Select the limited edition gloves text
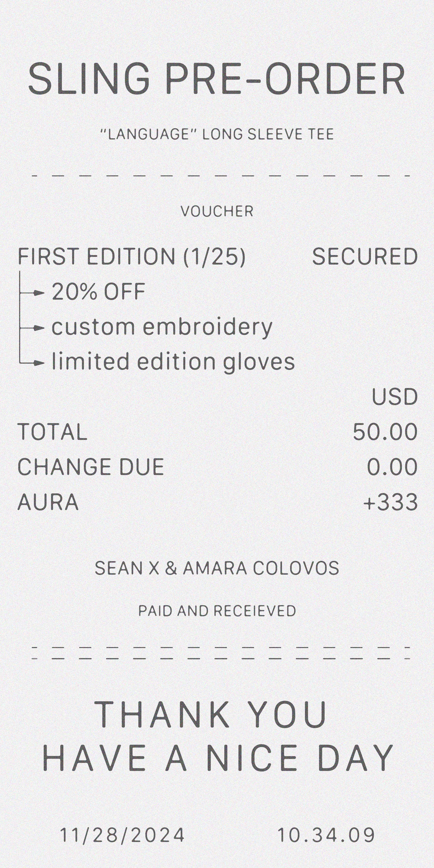434x868 pixels. pyautogui.click(x=173, y=362)
